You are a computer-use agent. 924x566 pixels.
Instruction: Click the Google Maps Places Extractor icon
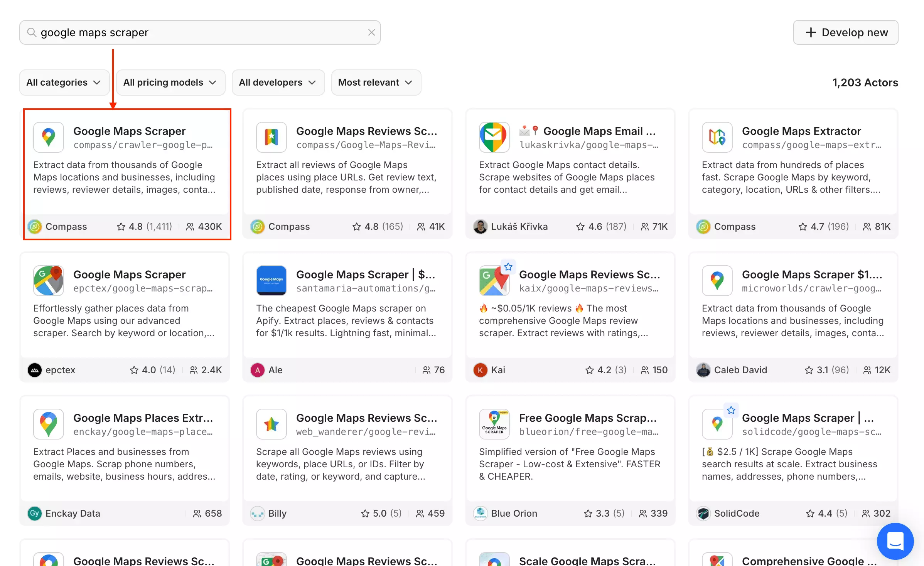[49, 424]
